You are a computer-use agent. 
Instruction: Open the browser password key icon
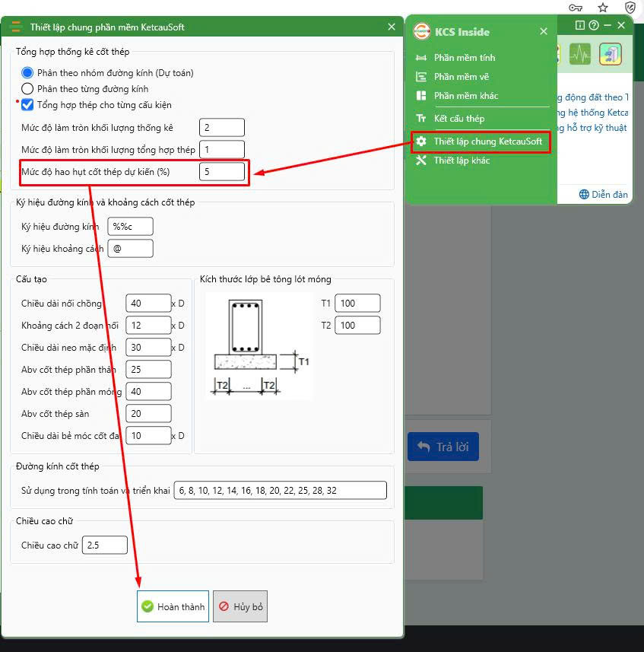click(x=576, y=7)
